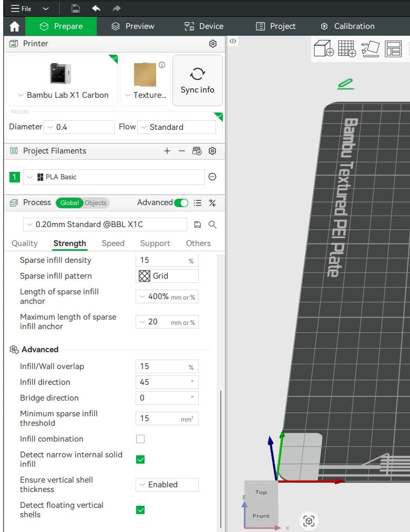410x532 pixels.
Task: Remove a filament with minus icon
Action: coord(182,151)
